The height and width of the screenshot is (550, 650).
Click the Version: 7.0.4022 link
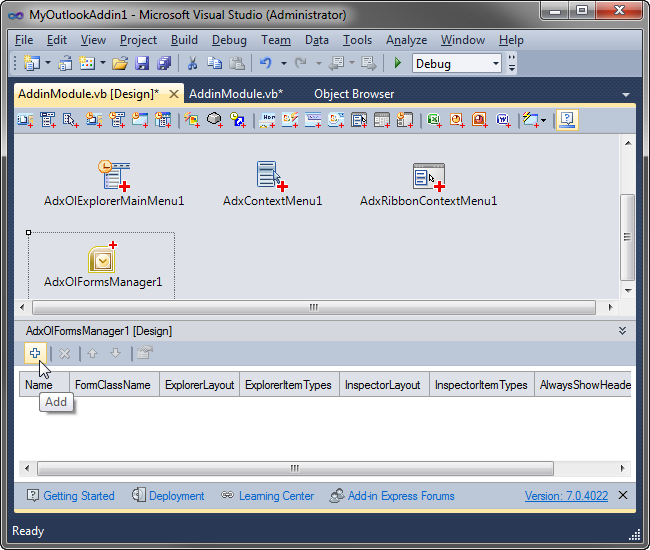click(566, 496)
